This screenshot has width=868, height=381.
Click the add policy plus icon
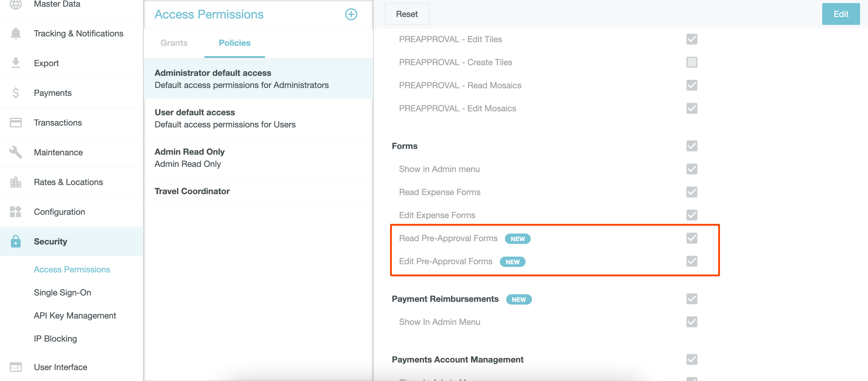pyautogui.click(x=351, y=14)
